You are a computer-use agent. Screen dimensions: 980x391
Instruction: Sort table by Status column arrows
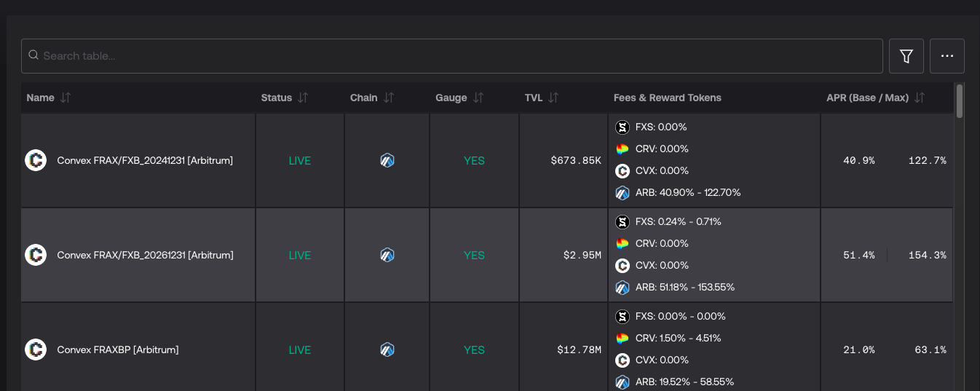(303, 98)
